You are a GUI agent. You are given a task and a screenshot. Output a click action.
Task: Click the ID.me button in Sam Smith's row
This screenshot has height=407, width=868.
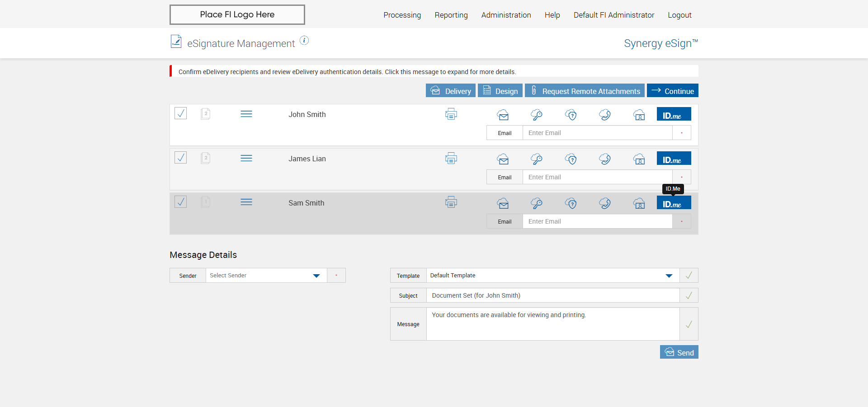(x=674, y=203)
